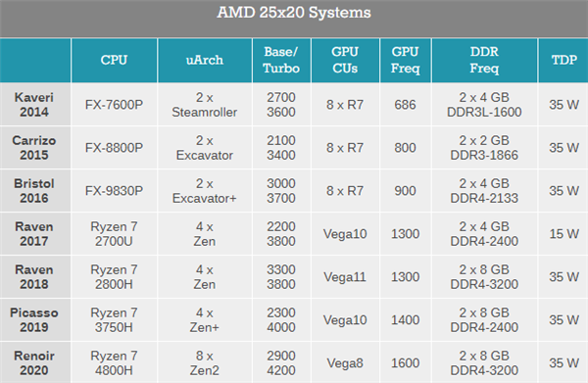Click the Picasso 2019 row label
Screen dimensions: 588x383
[34, 320]
